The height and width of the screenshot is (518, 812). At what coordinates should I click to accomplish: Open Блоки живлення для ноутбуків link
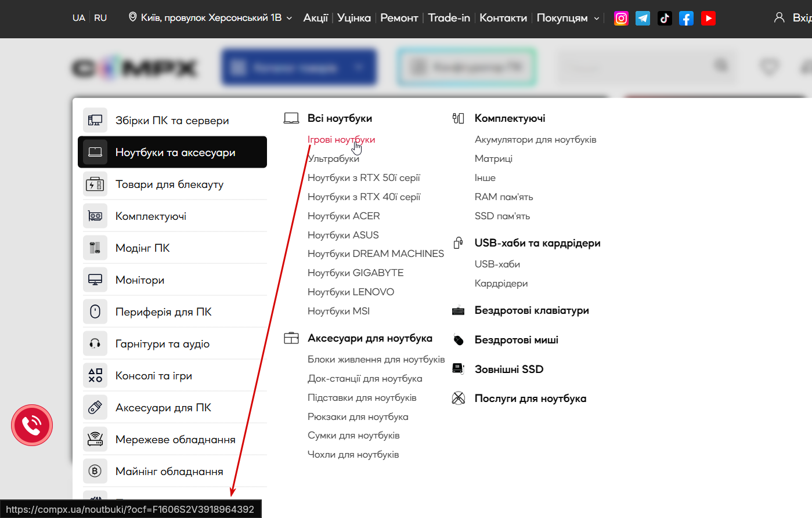376,360
